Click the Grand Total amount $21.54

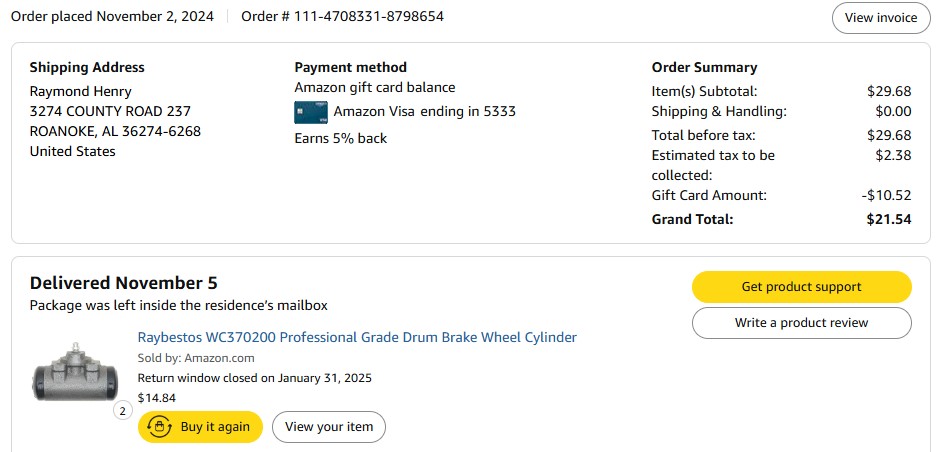coord(889,219)
